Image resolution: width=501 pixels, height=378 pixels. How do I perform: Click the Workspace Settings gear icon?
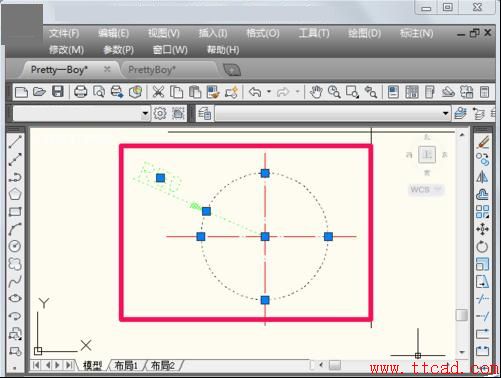click(160, 114)
